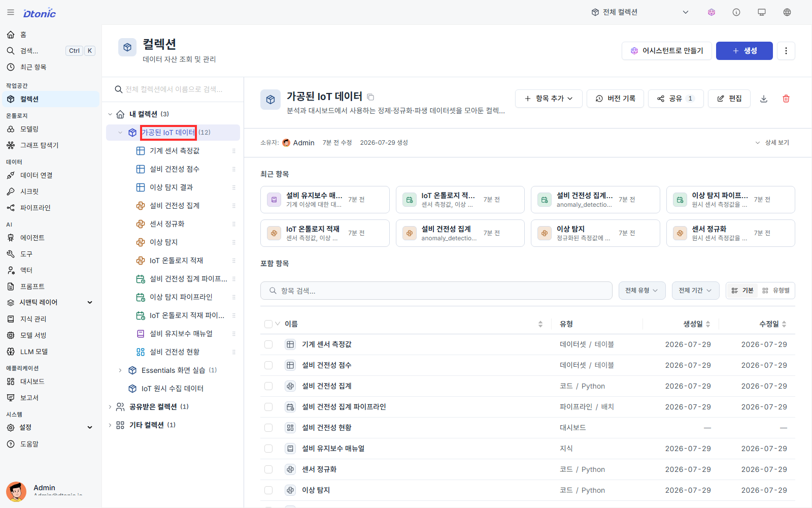Select 이상 탐지 결과 in tree
Screen dimensions: 812x508
coord(171,187)
